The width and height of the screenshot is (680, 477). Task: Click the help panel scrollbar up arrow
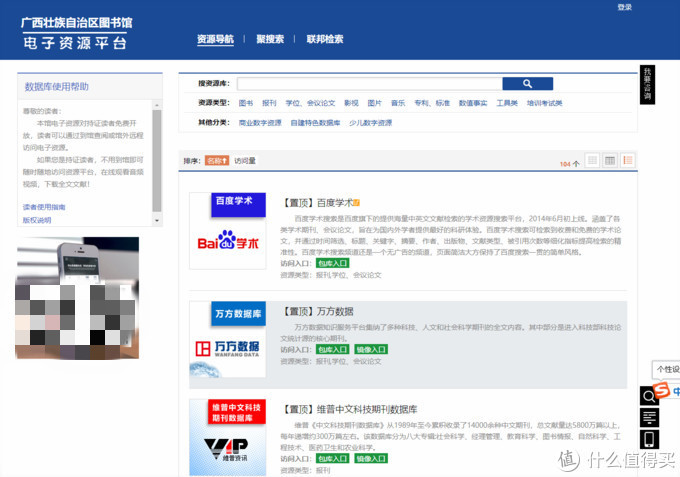(157, 105)
